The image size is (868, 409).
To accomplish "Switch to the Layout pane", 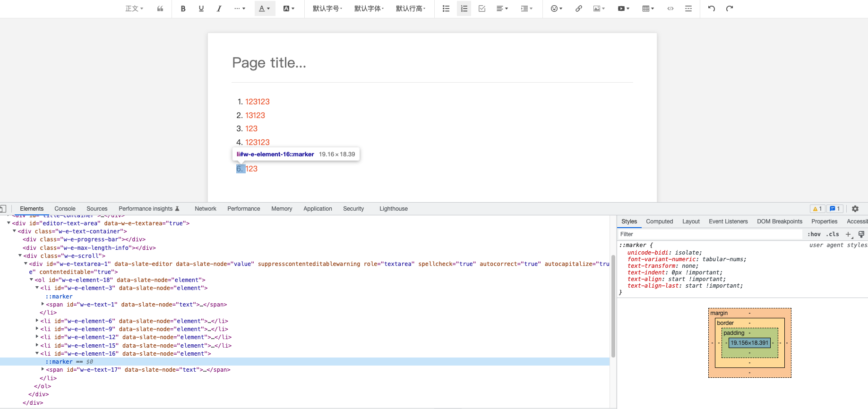I will 691,222.
